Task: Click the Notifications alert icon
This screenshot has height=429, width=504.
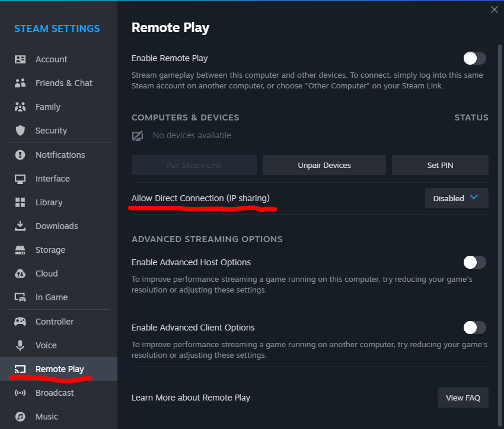Action: [x=20, y=155]
